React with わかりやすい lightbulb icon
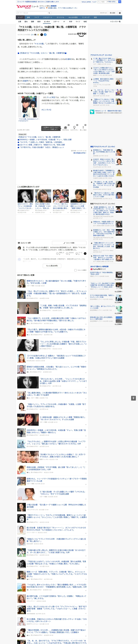Image resolution: width=138 pixels, height=644 pixels. pos(74,127)
